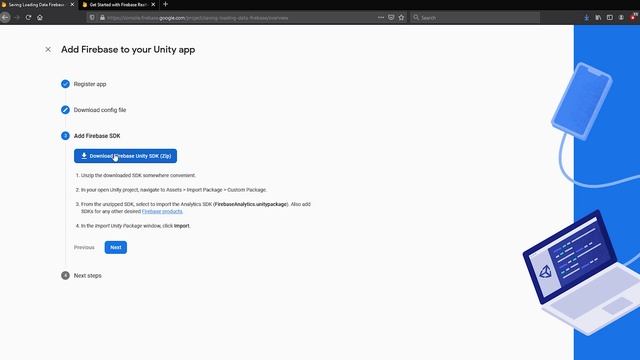Click the 'Assets > Import Package' instruction
The height and width of the screenshot is (360, 640).
pyautogui.click(x=174, y=190)
